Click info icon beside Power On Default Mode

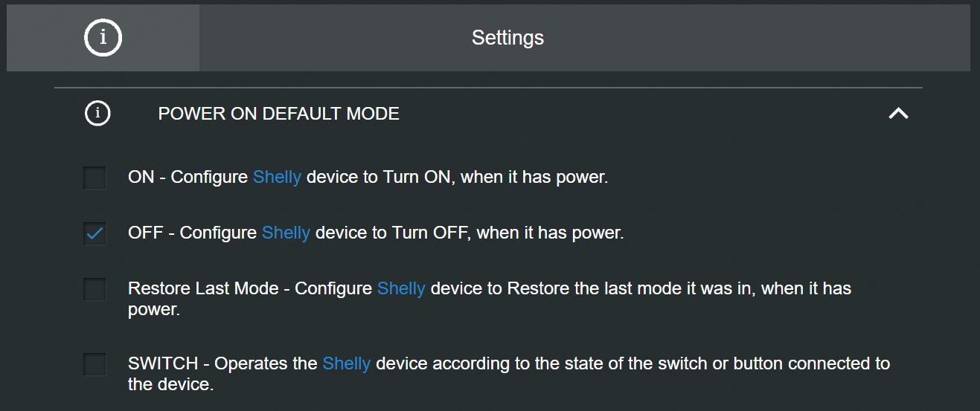97,114
